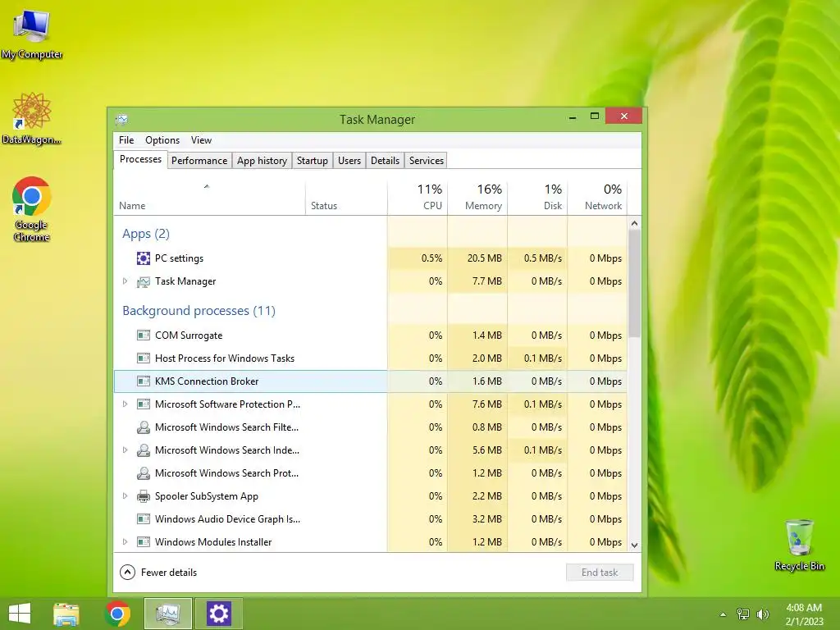Screen dimensions: 840x630
Task: Select the My Computer desktop icon
Action: [32, 34]
